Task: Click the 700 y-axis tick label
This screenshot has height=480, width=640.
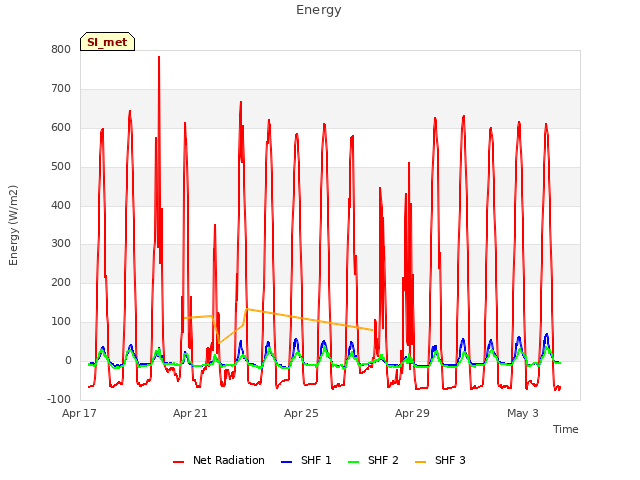Action: (61, 89)
